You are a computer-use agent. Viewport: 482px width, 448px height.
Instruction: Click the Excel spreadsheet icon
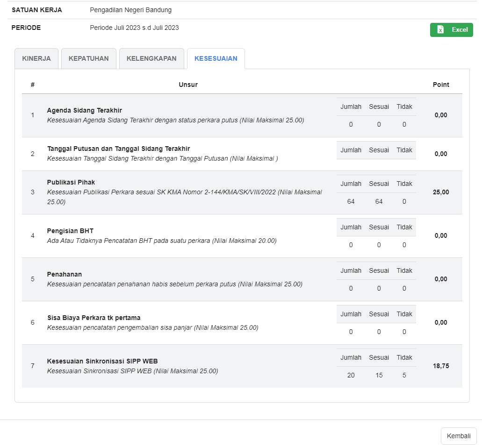point(440,30)
